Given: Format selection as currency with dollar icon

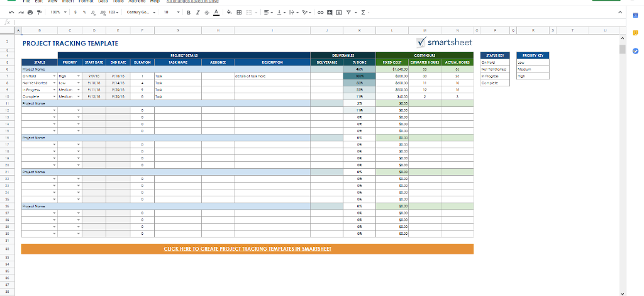Looking at the screenshot, I should (75, 13).
